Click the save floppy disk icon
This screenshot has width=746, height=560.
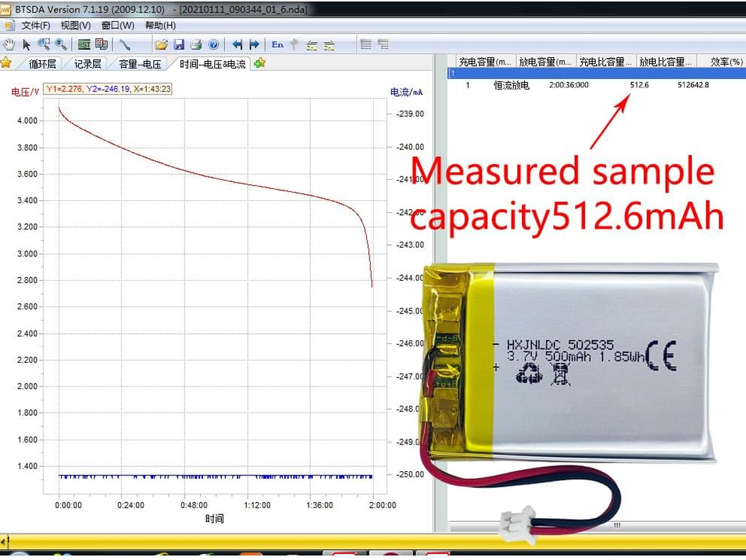coord(179,44)
